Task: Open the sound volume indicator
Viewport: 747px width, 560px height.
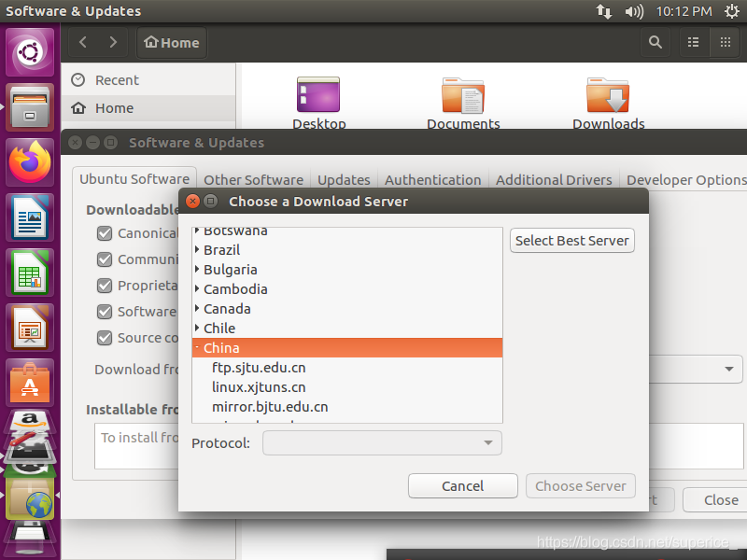Action: tap(634, 11)
